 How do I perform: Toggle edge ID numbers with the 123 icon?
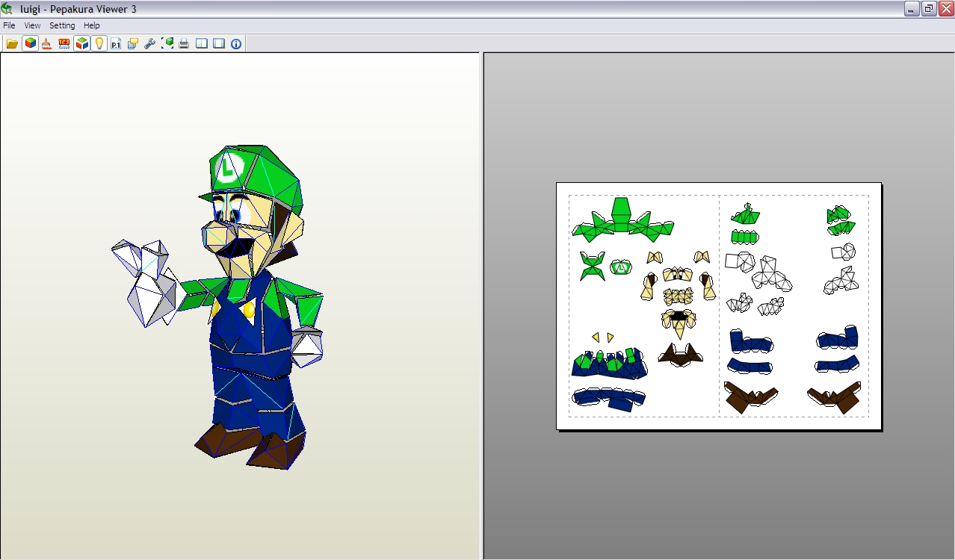point(64,43)
